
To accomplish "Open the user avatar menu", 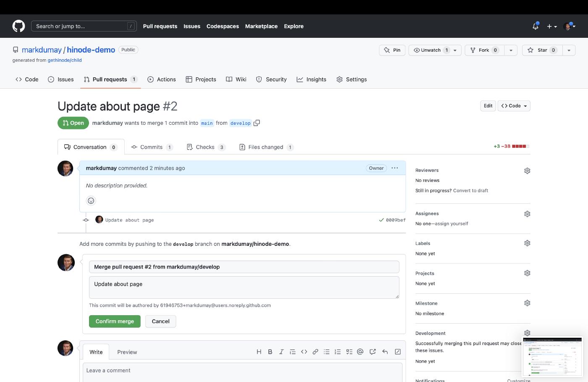I will [x=569, y=26].
